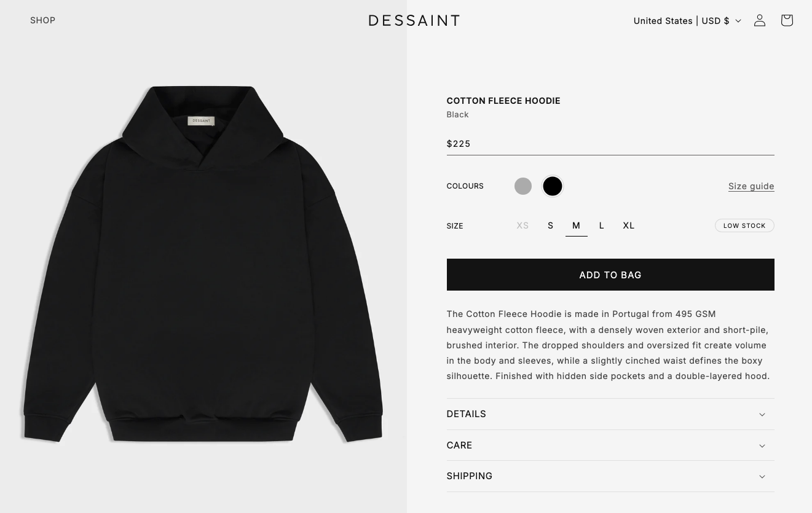
Task: Select the currently chosen size M
Action: [x=576, y=225]
